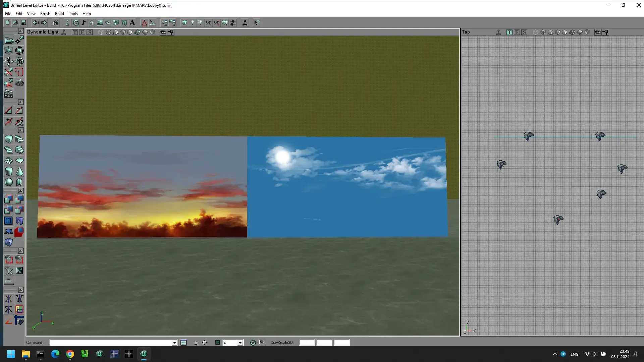Open the Command history dropdown
This screenshot has width=644, height=362.
pos(174,343)
